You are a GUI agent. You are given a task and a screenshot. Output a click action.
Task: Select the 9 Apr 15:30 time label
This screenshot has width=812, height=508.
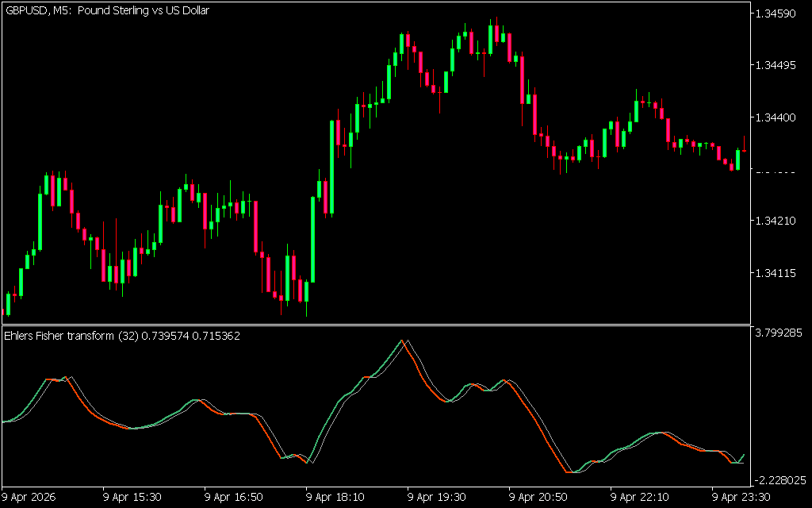(x=133, y=497)
